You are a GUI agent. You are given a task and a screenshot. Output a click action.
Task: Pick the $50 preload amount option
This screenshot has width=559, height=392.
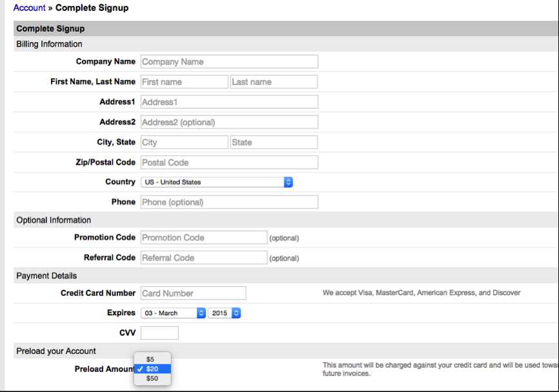152,378
